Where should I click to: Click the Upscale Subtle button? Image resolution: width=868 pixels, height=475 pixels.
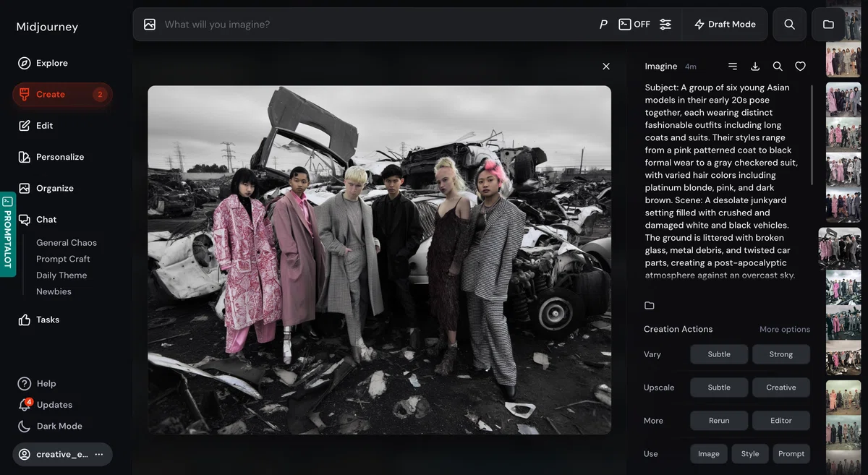719,388
